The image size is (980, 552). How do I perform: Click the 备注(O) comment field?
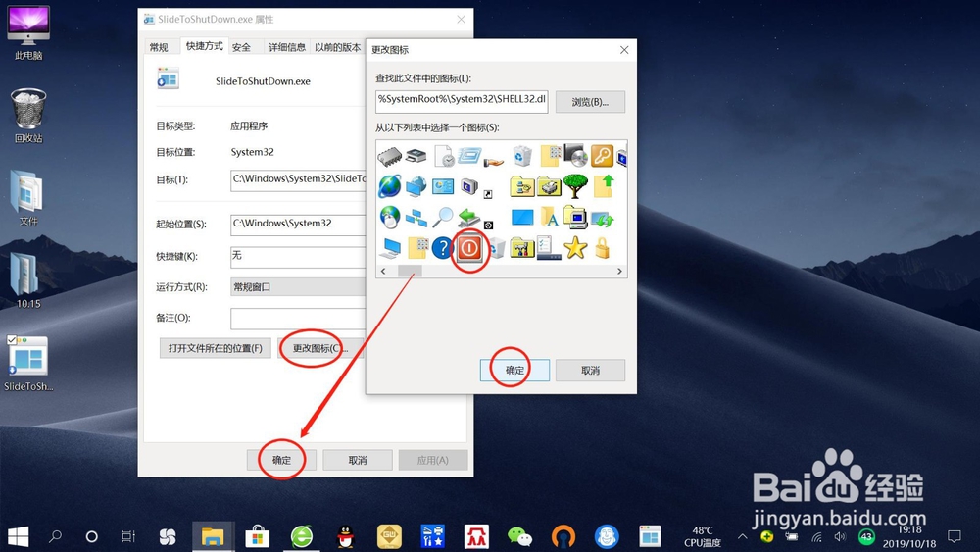298,319
